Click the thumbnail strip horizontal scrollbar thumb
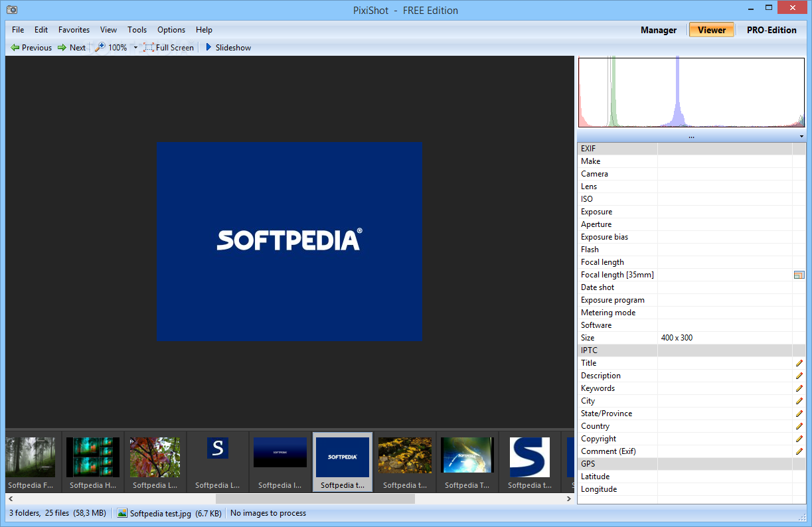 click(315, 498)
